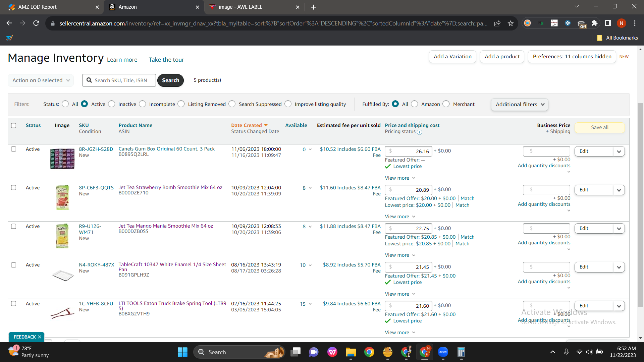Edit the 26.16 price field
The image size is (644, 362).
(x=409, y=152)
